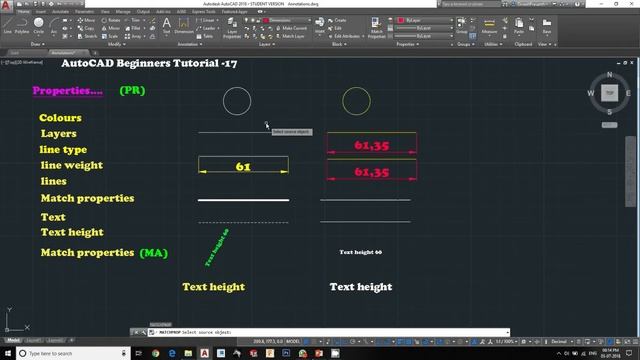The image size is (640, 360).
Task: Switch to the Model layout tab
Action: coord(13,340)
